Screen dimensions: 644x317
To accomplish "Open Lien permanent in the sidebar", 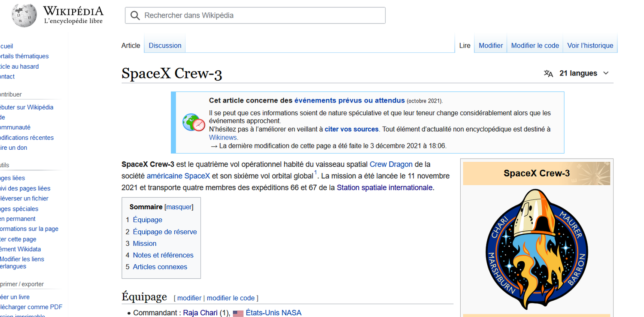I will click(18, 219).
